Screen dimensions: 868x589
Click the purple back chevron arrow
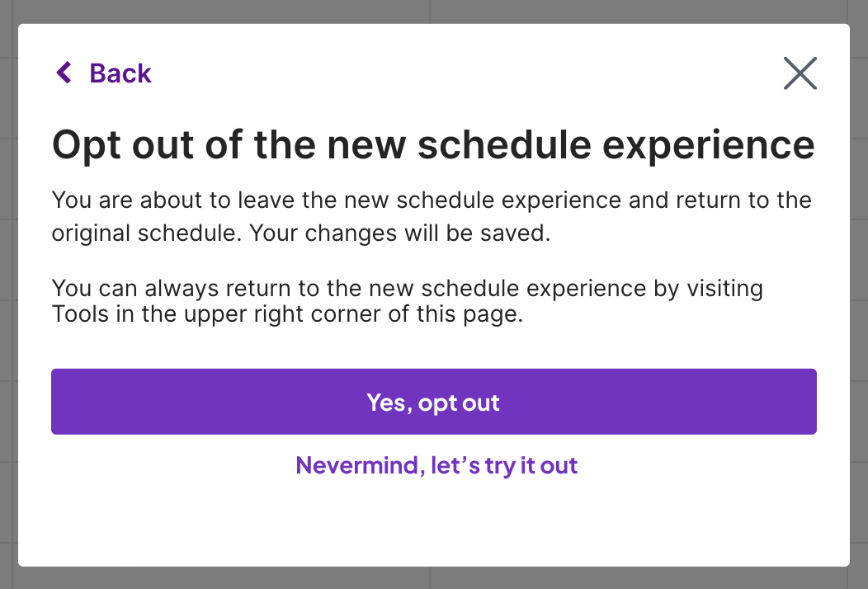(64, 73)
